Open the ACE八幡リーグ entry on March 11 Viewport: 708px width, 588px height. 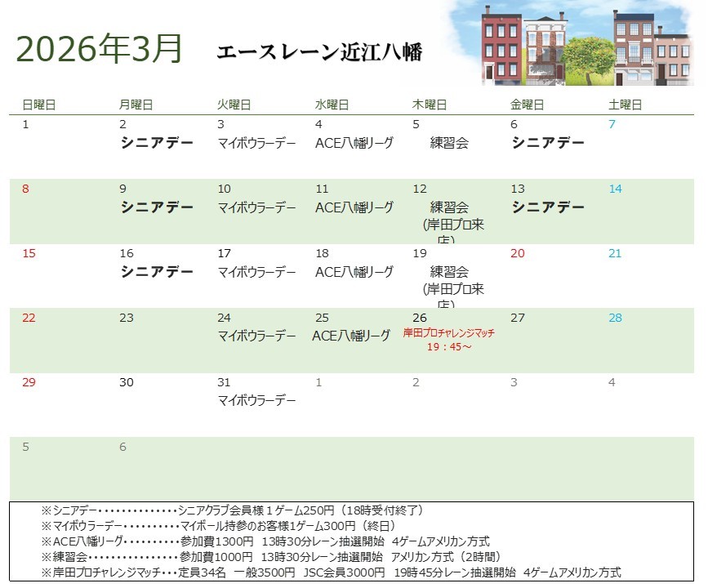click(354, 207)
